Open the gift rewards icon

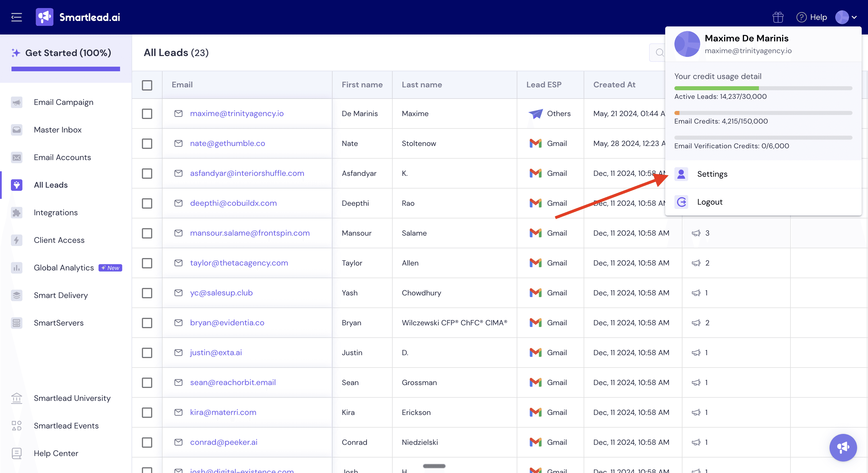coord(778,17)
